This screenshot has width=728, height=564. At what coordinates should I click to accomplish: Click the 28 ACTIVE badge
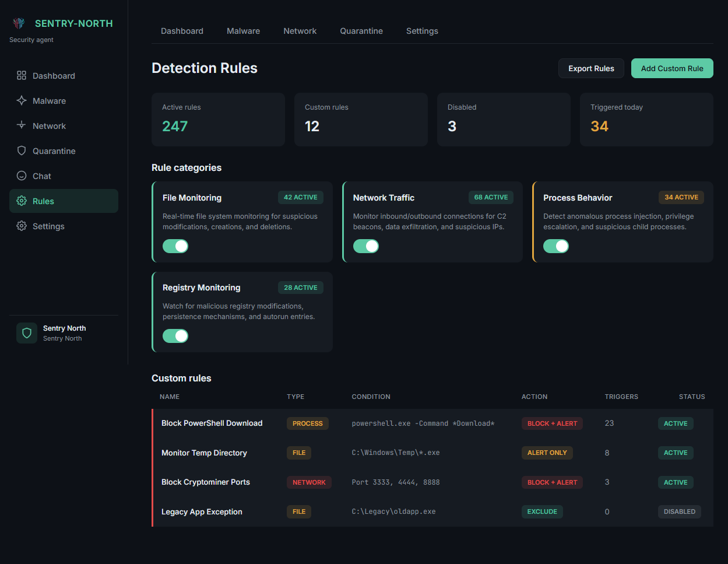pyautogui.click(x=301, y=288)
